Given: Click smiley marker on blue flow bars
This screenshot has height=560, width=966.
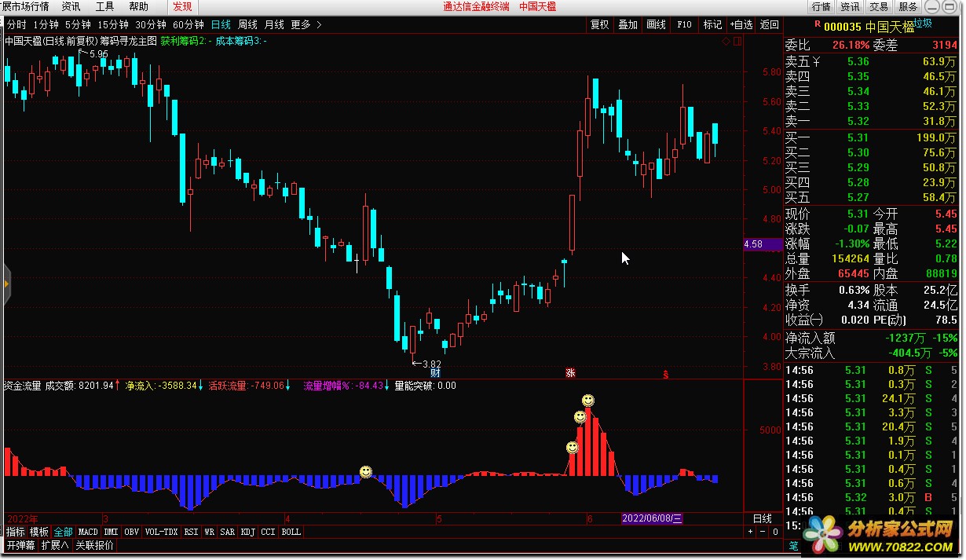Looking at the screenshot, I should tap(366, 472).
